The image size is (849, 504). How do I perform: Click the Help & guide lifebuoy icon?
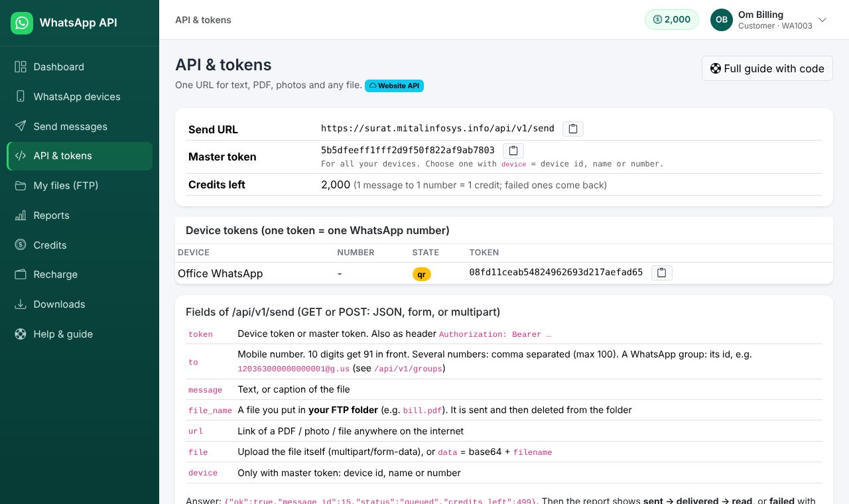[x=21, y=334]
